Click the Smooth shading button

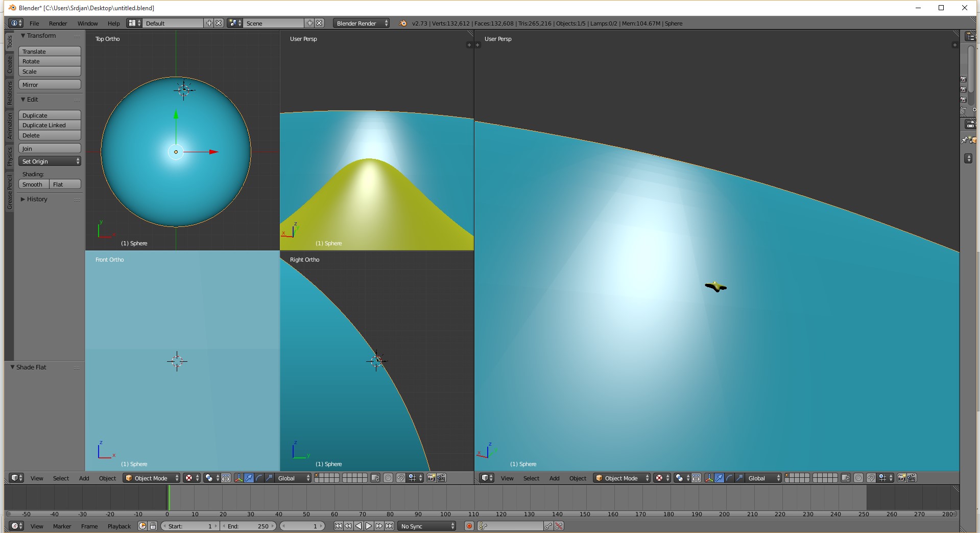34,184
